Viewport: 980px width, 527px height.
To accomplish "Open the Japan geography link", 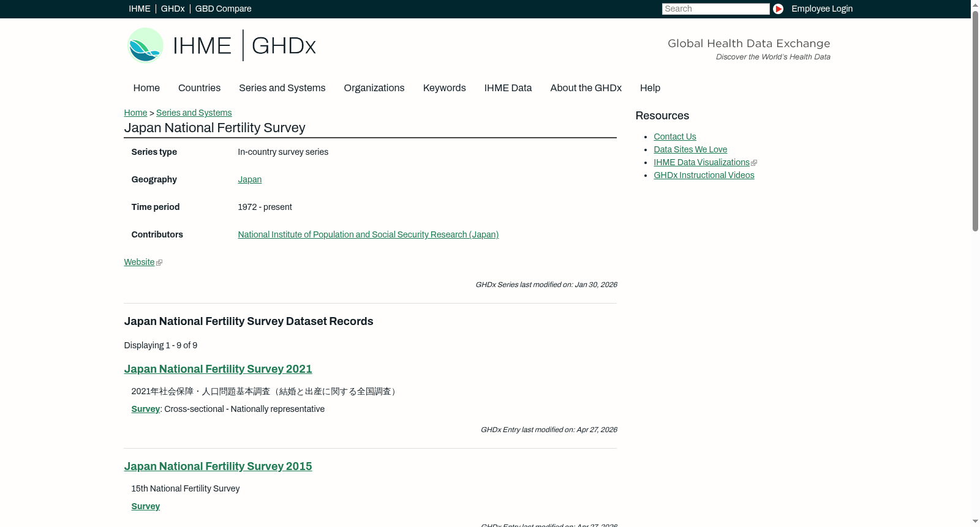I will [249, 179].
